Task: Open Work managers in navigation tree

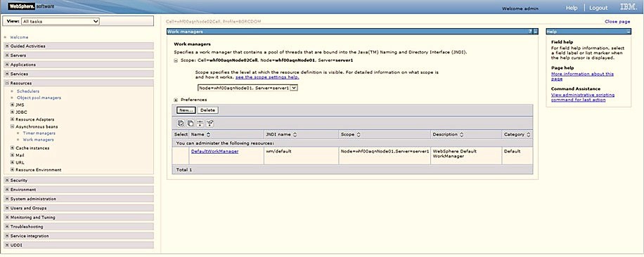Action: coord(38,140)
